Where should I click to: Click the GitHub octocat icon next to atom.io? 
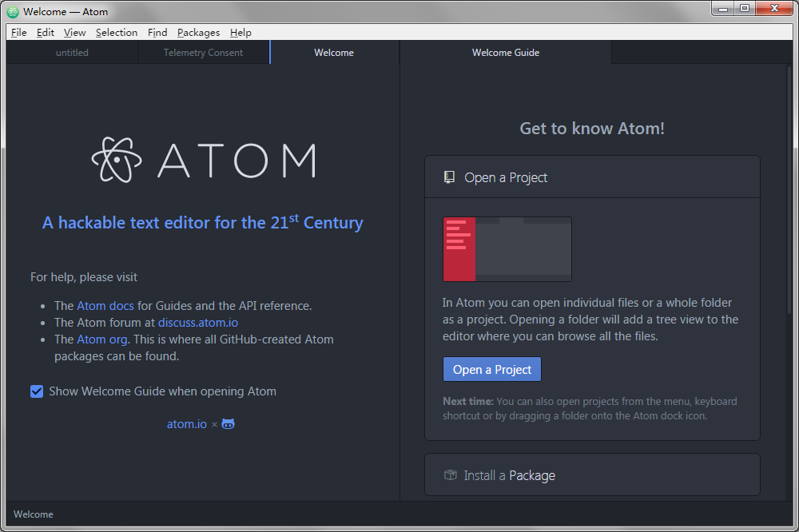coord(228,424)
